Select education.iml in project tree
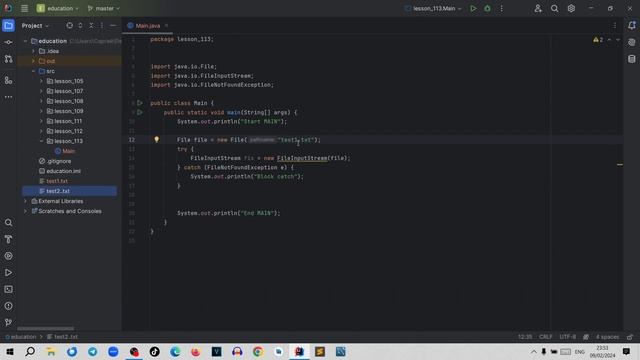640x360 pixels. click(60, 171)
